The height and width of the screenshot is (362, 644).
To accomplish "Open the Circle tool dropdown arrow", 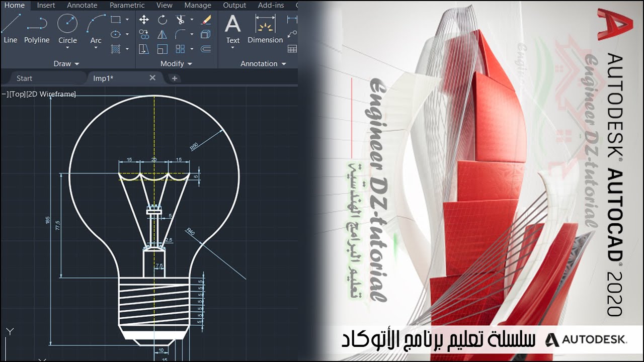I will 67,48.
